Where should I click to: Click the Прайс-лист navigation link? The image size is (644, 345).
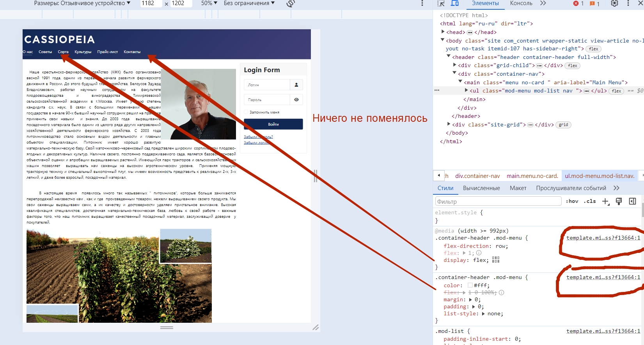click(x=107, y=52)
